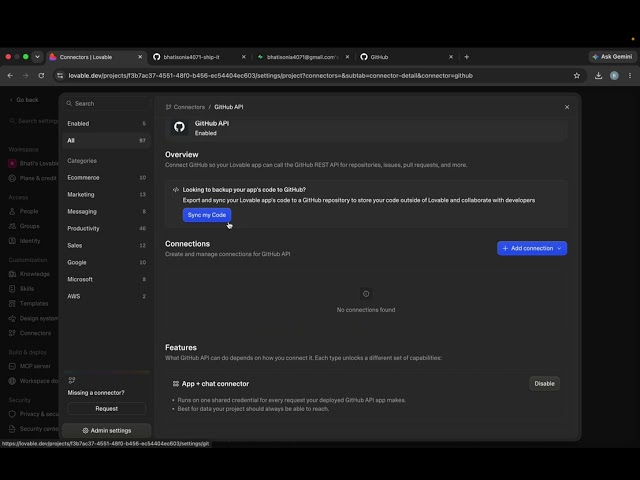Click the breadcrumb connectors icon
The height and width of the screenshot is (480, 640).
[168, 107]
